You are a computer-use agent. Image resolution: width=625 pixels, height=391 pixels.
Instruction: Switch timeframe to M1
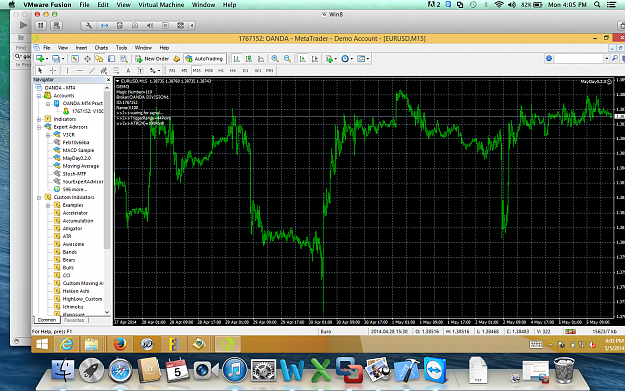pyautogui.click(x=172, y=71)
